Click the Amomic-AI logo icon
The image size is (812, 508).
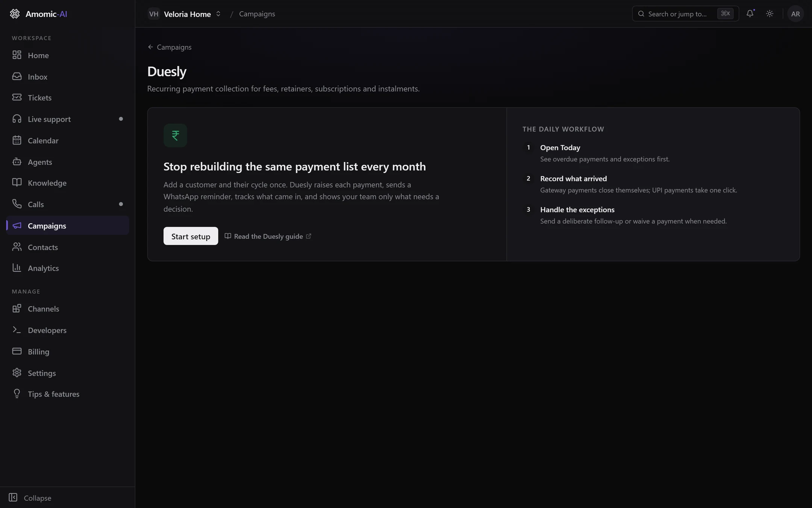(15, 14)
